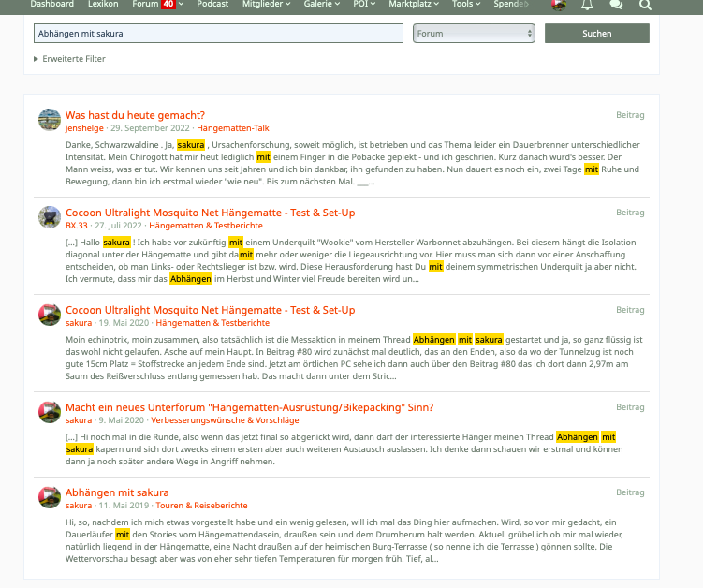Viewport: 703px width, 588px height.
Task: Open the Lexikon menu item
Action: pyautogui.click(x=103, y=5)
